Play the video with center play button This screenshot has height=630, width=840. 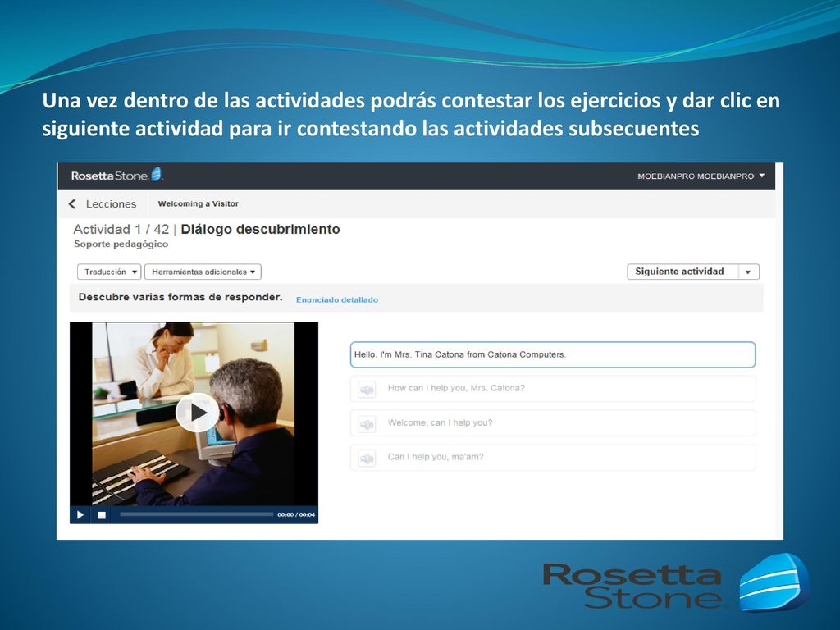coord(197,413)
